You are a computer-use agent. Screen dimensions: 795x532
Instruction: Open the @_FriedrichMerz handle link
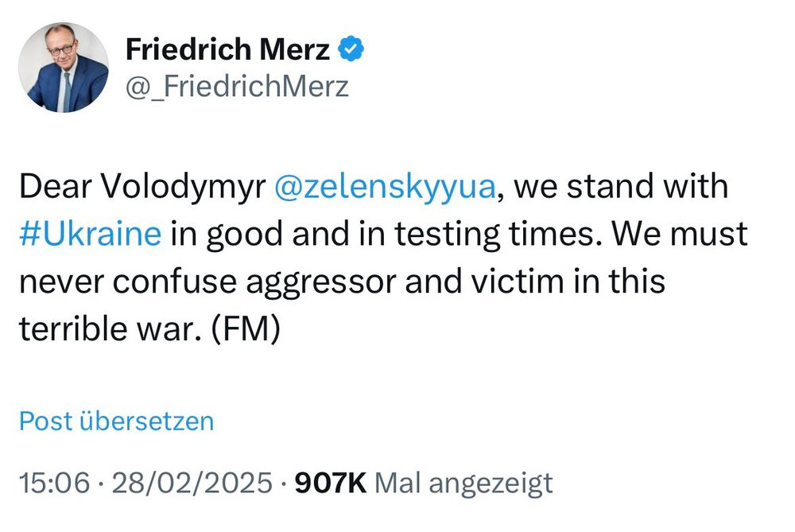[237, 86]
